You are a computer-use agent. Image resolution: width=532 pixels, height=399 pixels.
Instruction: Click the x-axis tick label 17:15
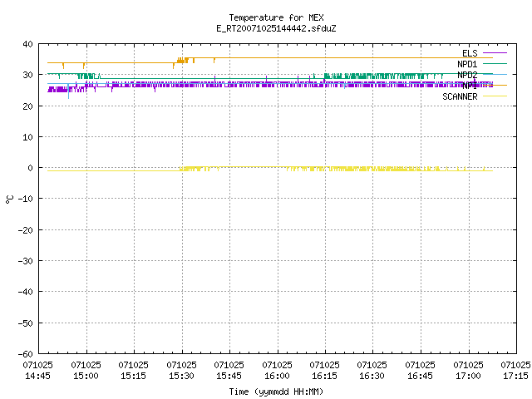click(515, 376)
